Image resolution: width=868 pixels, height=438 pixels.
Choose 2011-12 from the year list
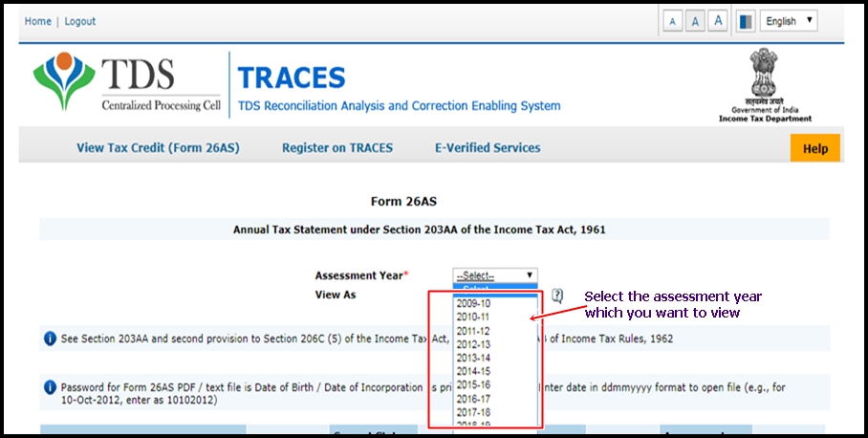click(x=495, y=331)
